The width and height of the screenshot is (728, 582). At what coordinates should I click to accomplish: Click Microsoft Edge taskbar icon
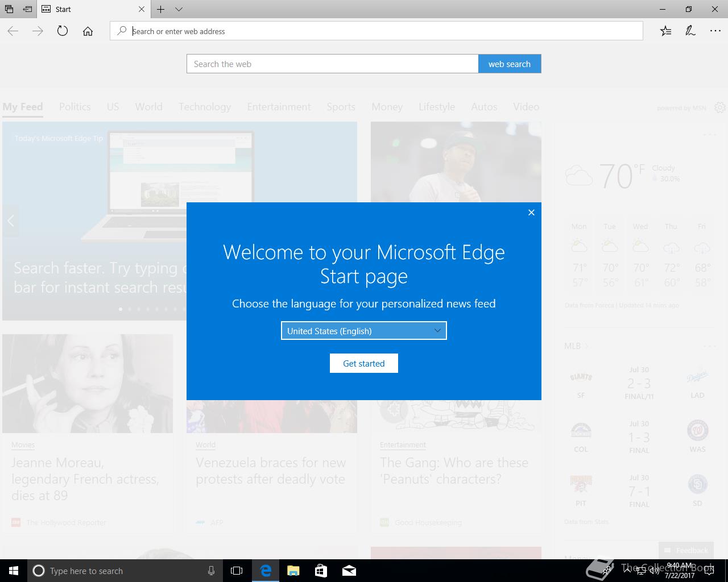tap(266, 571)
